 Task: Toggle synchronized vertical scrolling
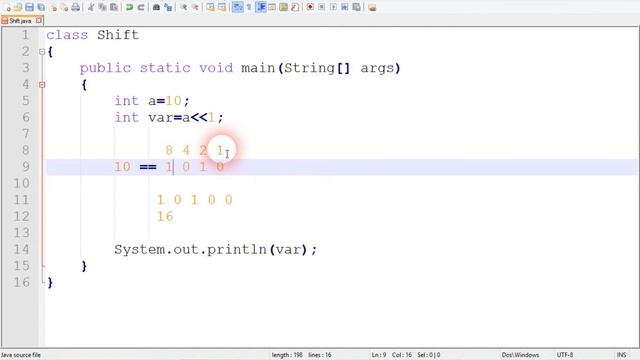[x=210, y=7]
